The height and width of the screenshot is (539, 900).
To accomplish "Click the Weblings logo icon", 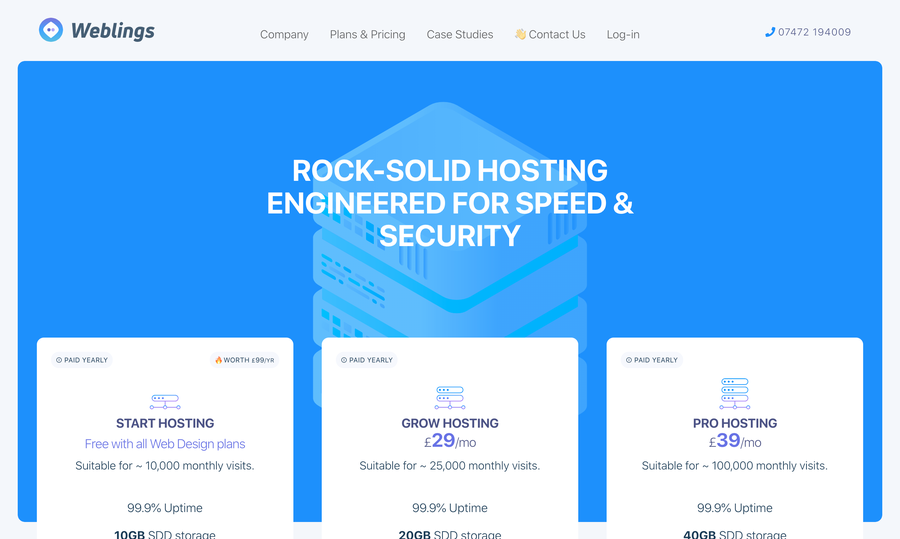I will [51, 30].
